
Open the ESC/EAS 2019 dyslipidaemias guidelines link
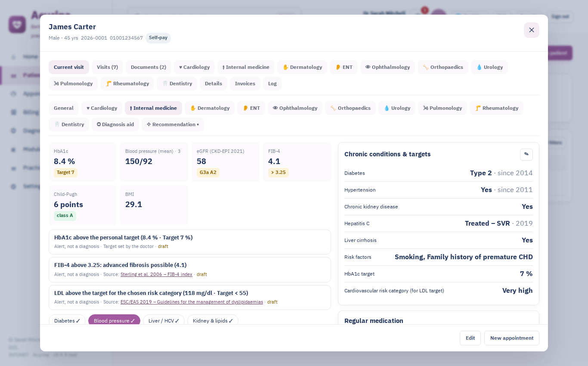pos(192,302)
